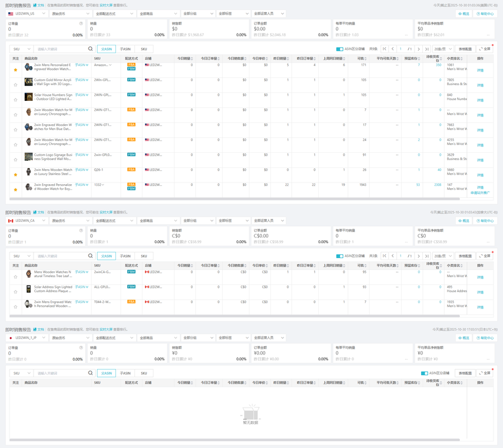Select 子ASIN tab in LED2WIN_1_JP table

click(125, 373)
